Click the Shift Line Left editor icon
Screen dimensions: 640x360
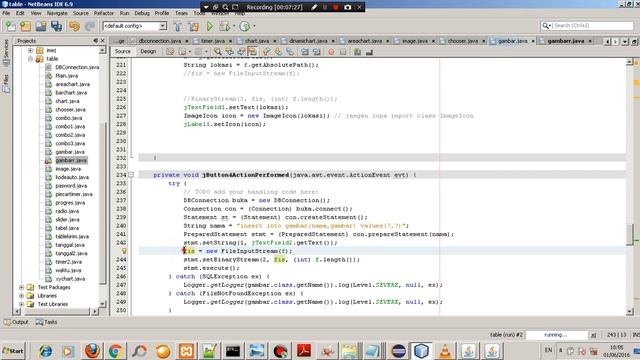point(304,52)
